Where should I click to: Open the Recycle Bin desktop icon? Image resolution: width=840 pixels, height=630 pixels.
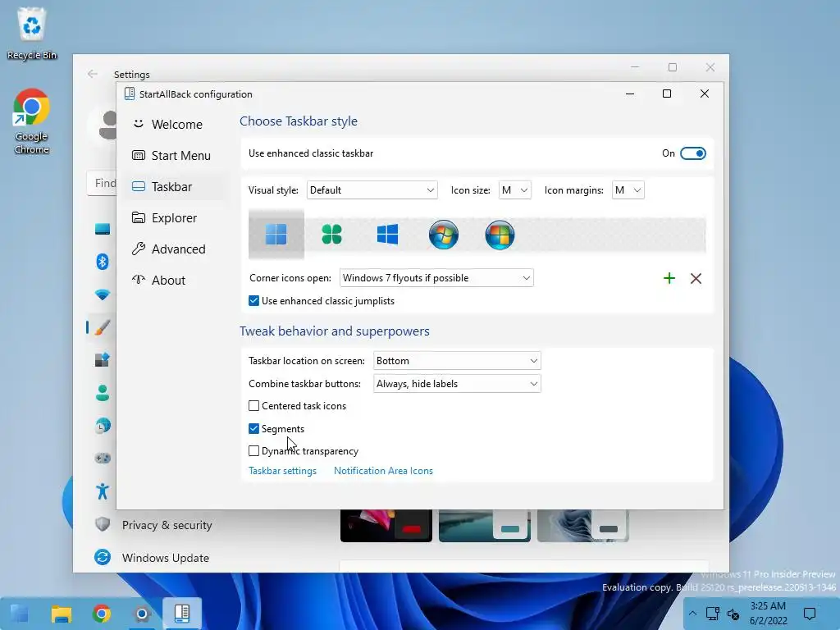tap(32, 33)
